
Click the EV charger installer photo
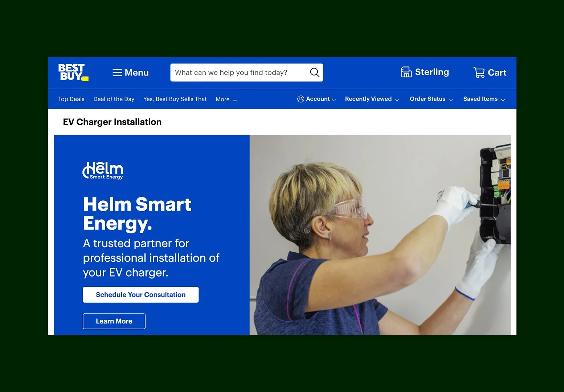click(380, 235)
